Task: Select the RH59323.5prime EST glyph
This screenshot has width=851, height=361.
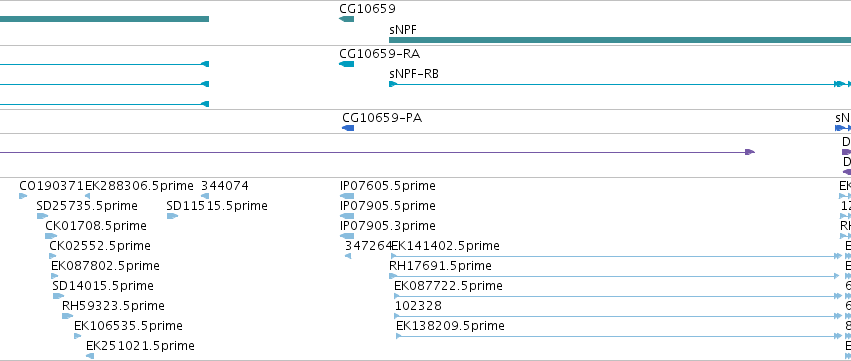Action: coord(67,316)
